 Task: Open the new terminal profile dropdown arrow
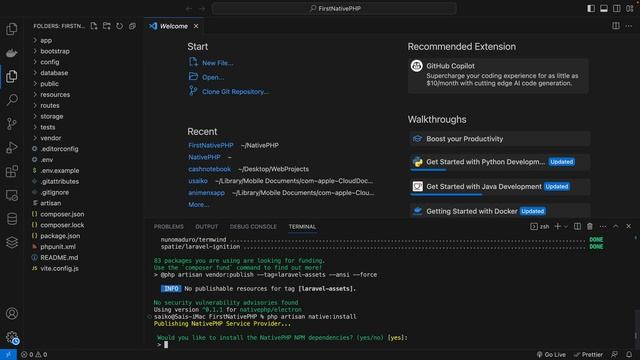click(566, 227)
